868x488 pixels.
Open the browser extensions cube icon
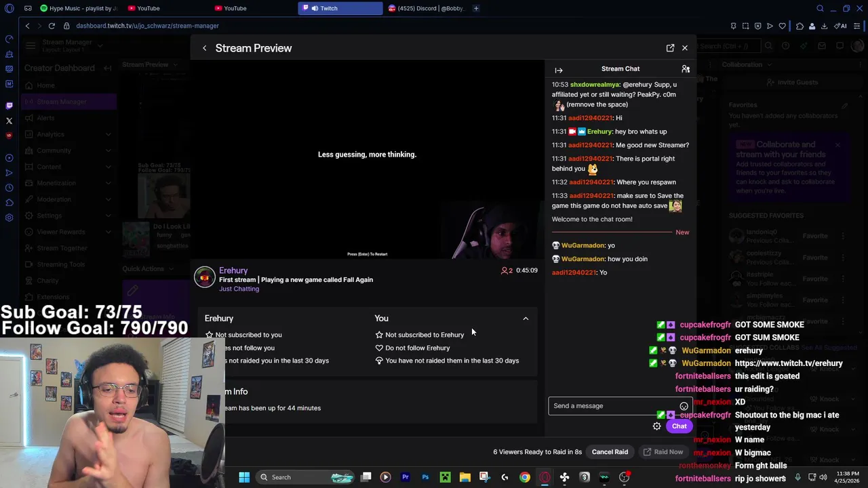[x=800, y=26]
